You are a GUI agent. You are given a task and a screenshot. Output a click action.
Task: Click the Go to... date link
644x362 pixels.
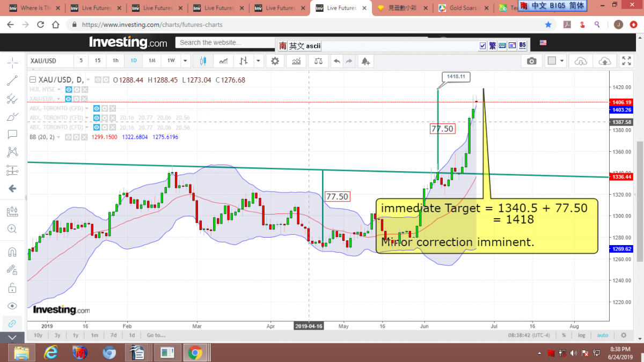click(x=156, y=335)
